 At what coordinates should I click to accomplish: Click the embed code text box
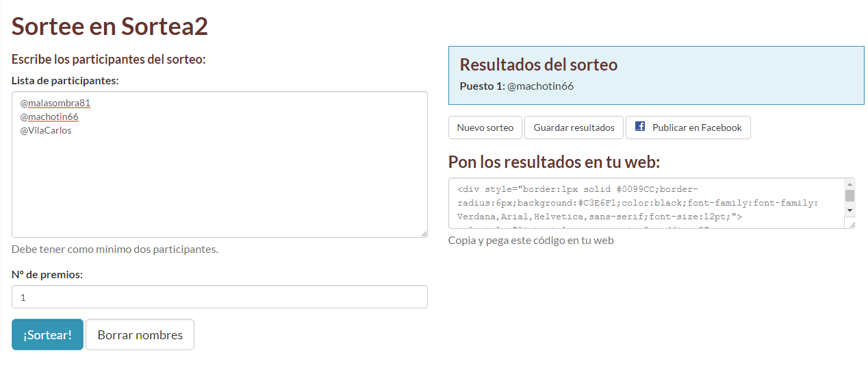[652, 203]
